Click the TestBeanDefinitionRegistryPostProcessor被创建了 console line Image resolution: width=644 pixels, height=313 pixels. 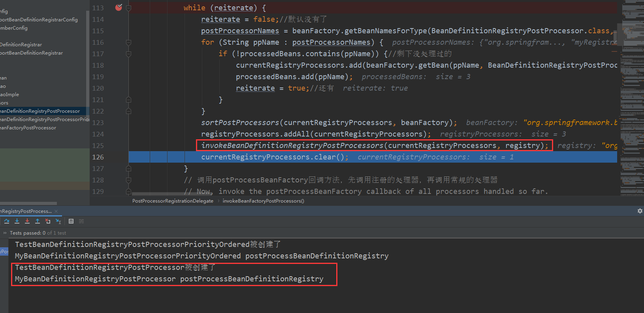click(115, 267)
